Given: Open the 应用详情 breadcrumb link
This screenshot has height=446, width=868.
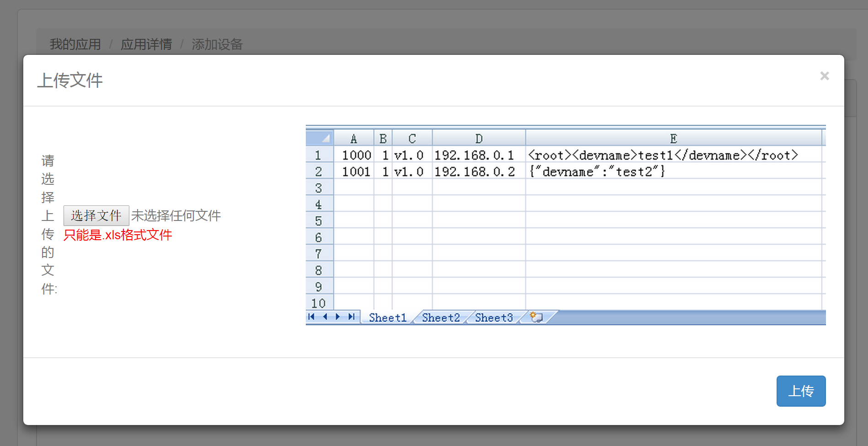Looking at the screenshot, I should coord(146,44).
